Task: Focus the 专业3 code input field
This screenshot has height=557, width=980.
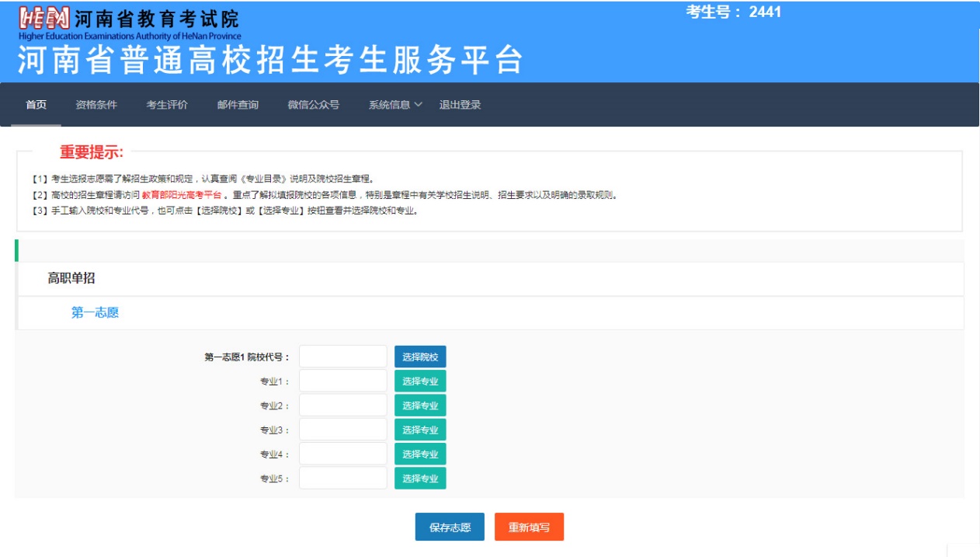Action: pos(342,430)
